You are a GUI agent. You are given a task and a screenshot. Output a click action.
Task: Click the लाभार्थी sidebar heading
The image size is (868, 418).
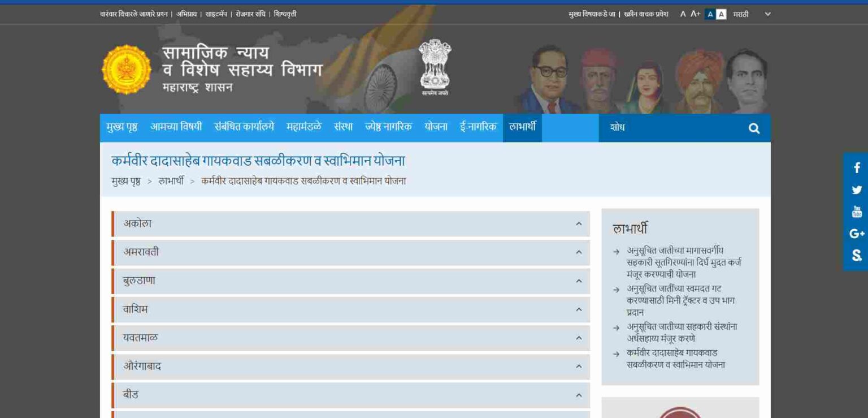[x=630, y=229]
